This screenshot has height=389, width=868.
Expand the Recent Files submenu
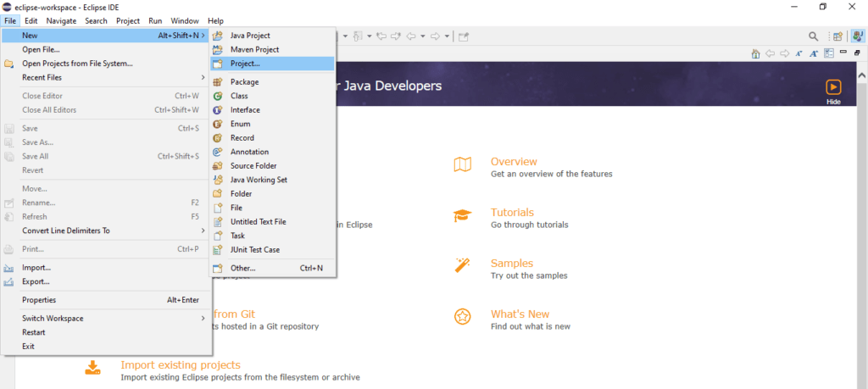(106, 77)
